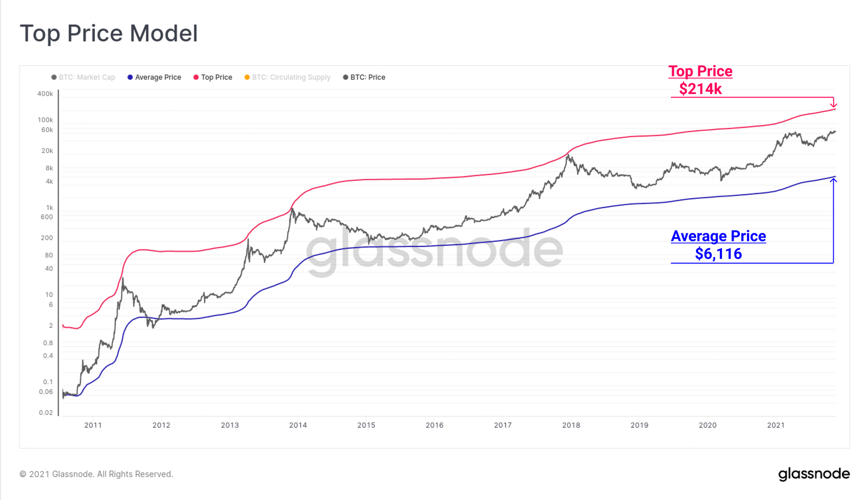Click the blue Average Price legend dot
868x500 pixels.
130,77
